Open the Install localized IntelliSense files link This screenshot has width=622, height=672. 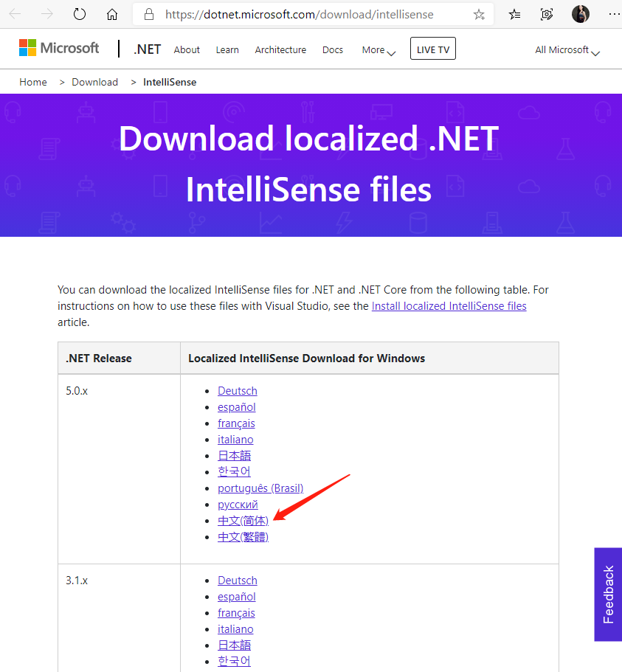tap(449, 306)
